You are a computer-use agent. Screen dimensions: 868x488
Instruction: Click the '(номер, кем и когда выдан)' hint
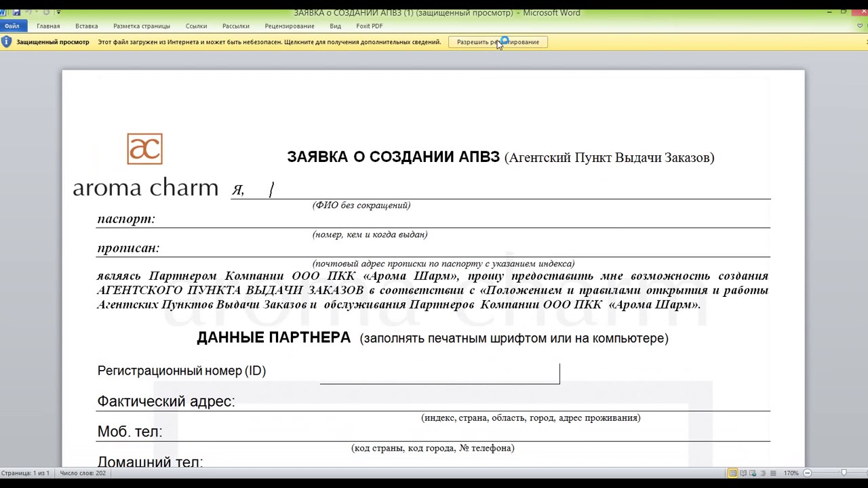click(370, 235)
